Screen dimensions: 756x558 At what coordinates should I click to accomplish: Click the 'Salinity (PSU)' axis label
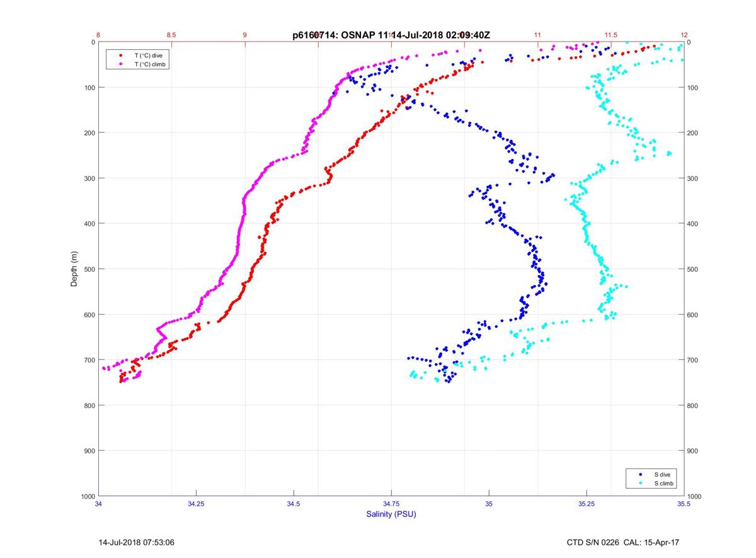coord(391,514)
